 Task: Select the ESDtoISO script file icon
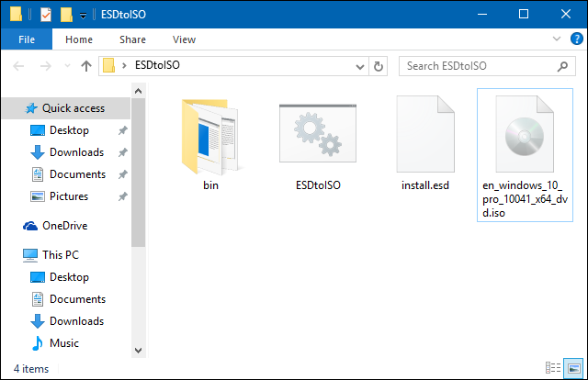click(x=318, y=133)
